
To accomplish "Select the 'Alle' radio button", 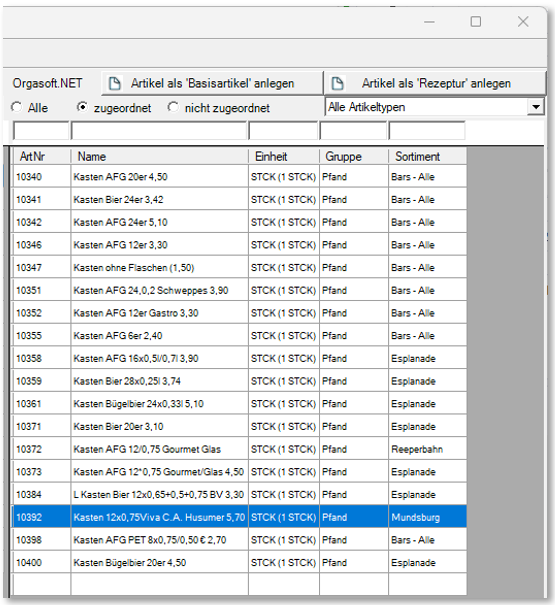I will click(x=16, y=107).
